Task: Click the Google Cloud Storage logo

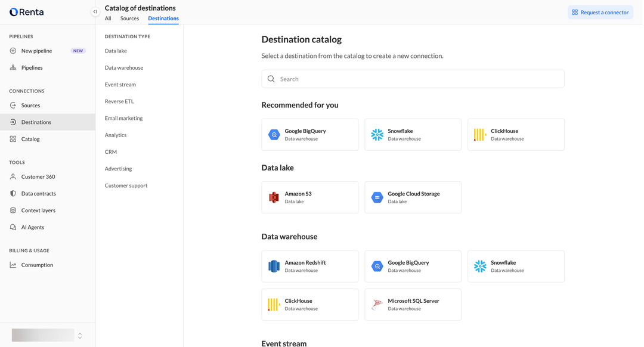Action: pos(377,197)
